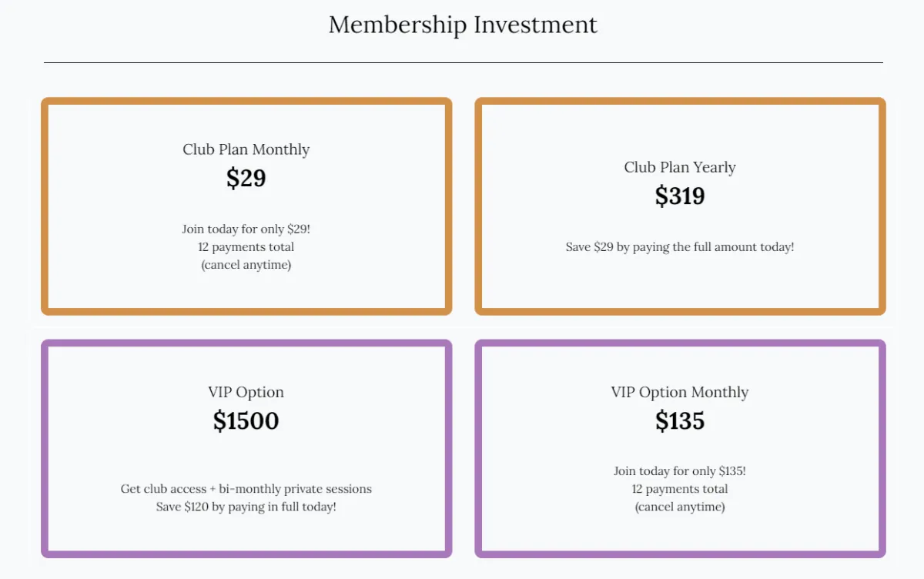
Task: Click 'Get club access + bi-monthly private sessions'
Action: click(246, 489)
